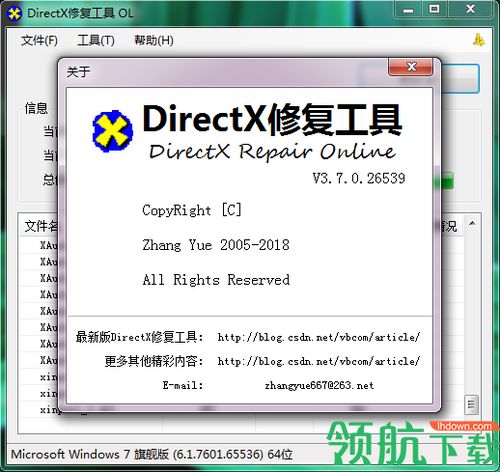The width and height of the screenshot is (500, 472).
Task: Minimize the DirectX repair tool window
Action: (408, 10)
